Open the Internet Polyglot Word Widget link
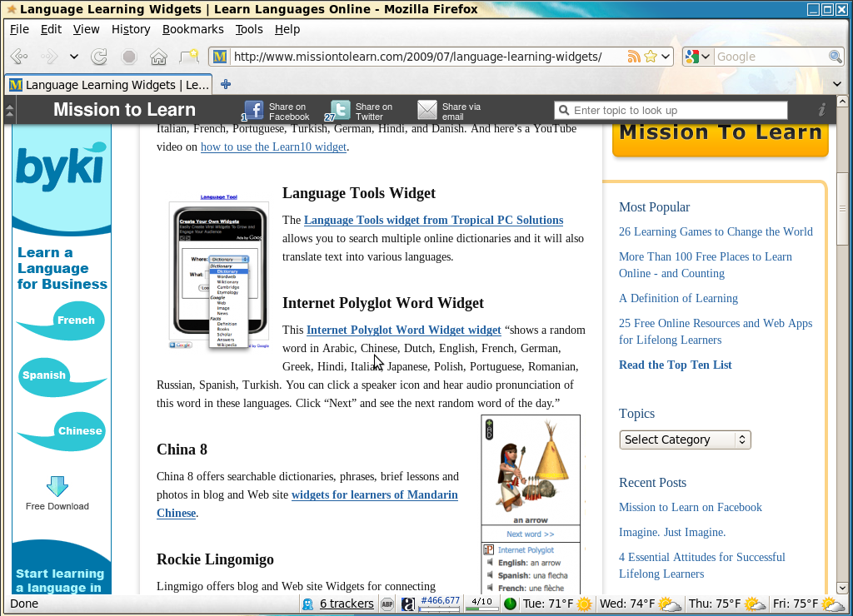The image size is (853, 616). [404, 330]
